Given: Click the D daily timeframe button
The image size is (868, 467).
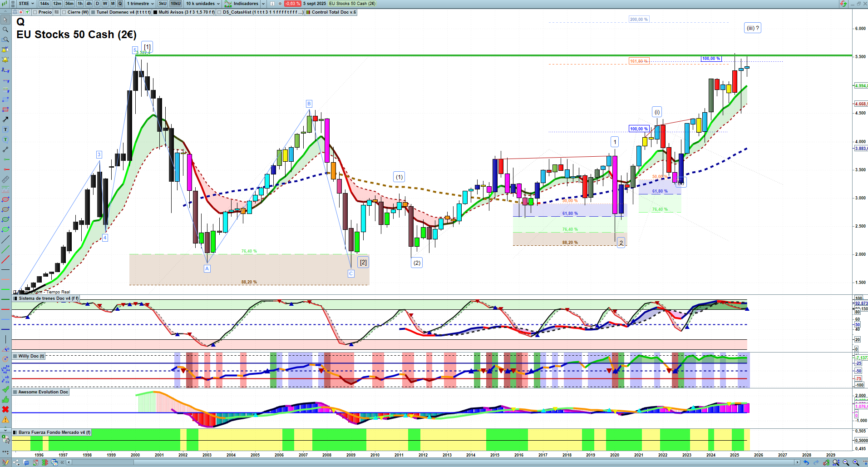Looking at the screenshot, I should (x=97, y=4).
